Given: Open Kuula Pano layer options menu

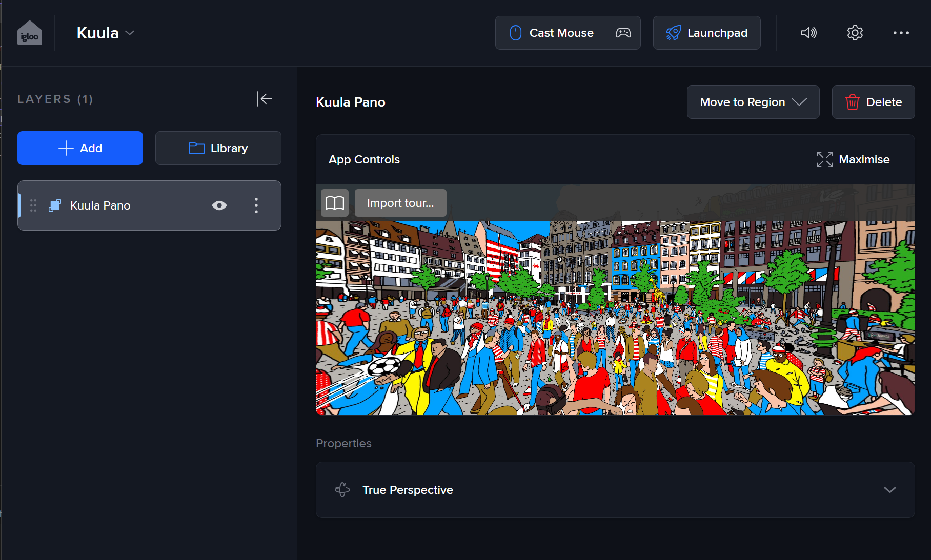Looking at the screenshot, I should tap(256, 205).
